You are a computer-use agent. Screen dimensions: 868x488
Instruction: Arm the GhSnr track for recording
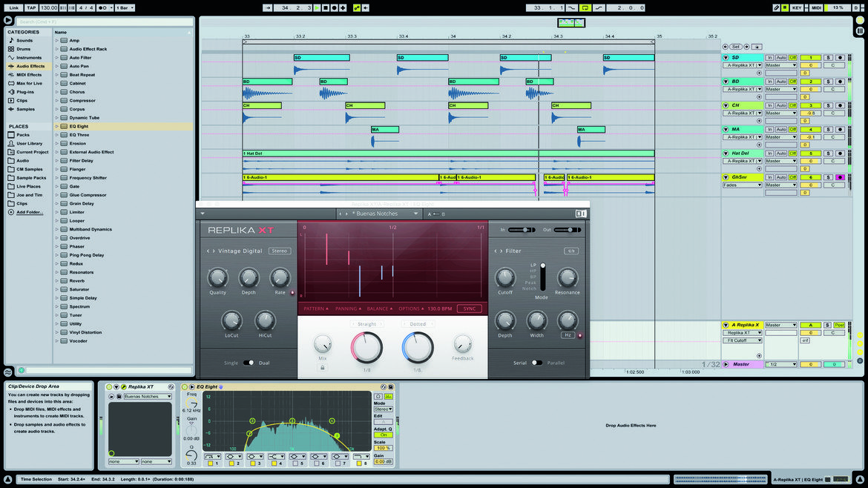pyautogui.click(x=840, y=177)
